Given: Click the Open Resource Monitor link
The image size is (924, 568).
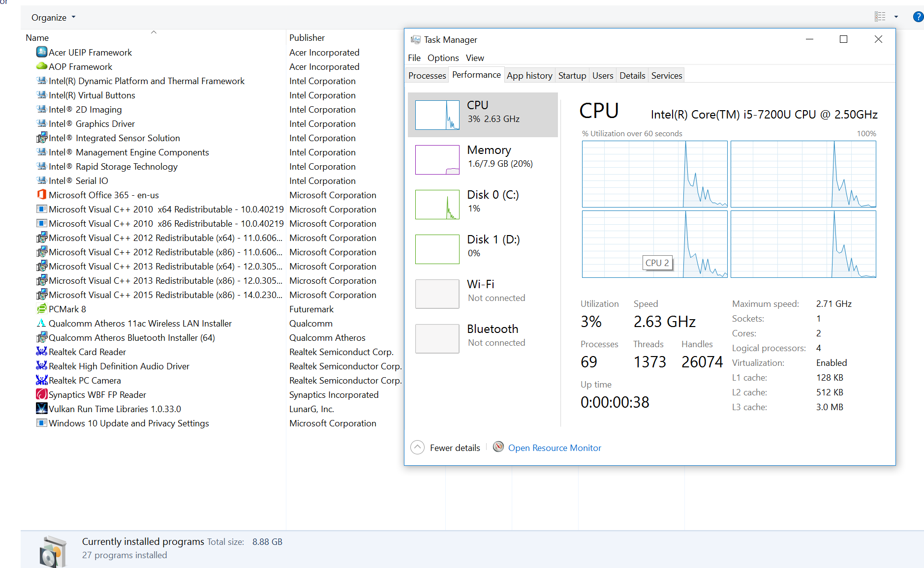Looking at the screenshot, I should 554,448.
